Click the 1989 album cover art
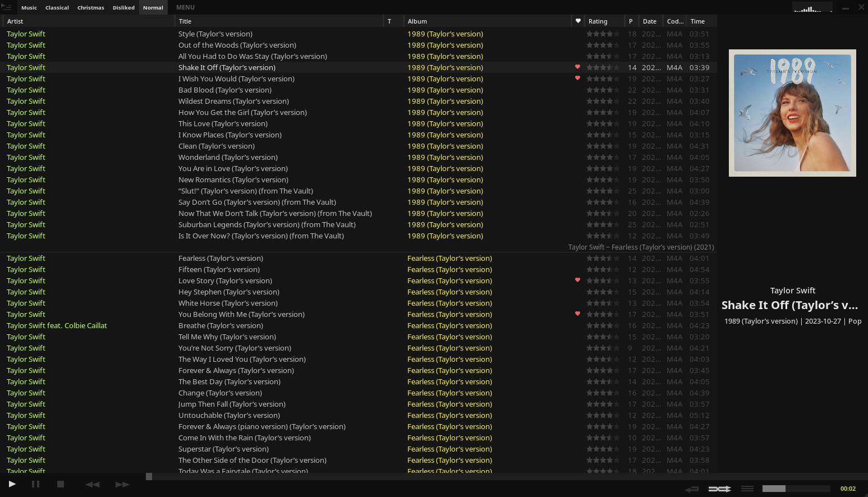The height and width of the screenshot is (497, 868). pyautogui.click(x=792, y=113)
